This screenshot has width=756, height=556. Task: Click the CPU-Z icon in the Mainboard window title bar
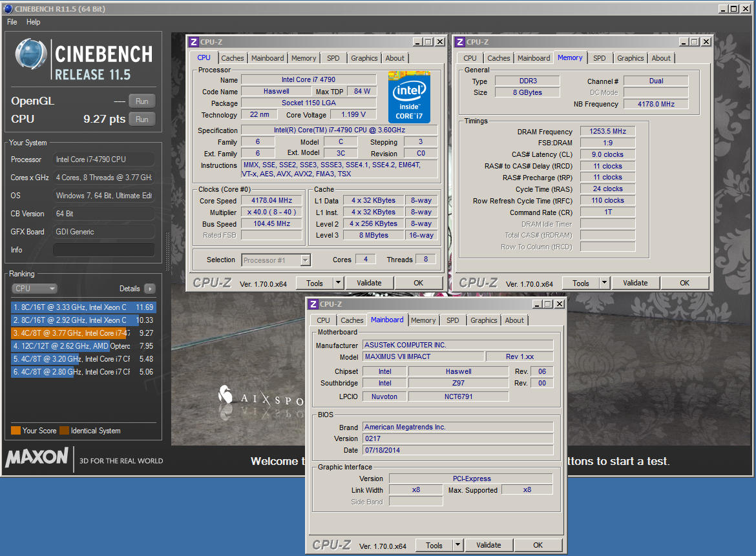pos(313,304)
